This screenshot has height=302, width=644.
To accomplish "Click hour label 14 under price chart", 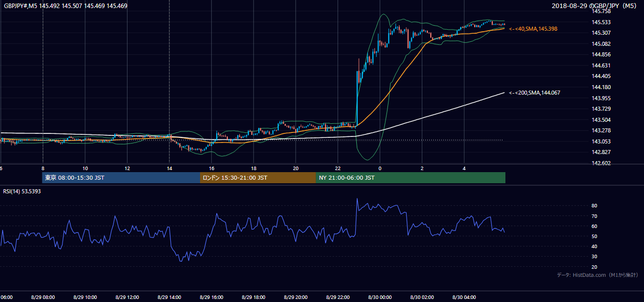I will [x=169, y=169].
